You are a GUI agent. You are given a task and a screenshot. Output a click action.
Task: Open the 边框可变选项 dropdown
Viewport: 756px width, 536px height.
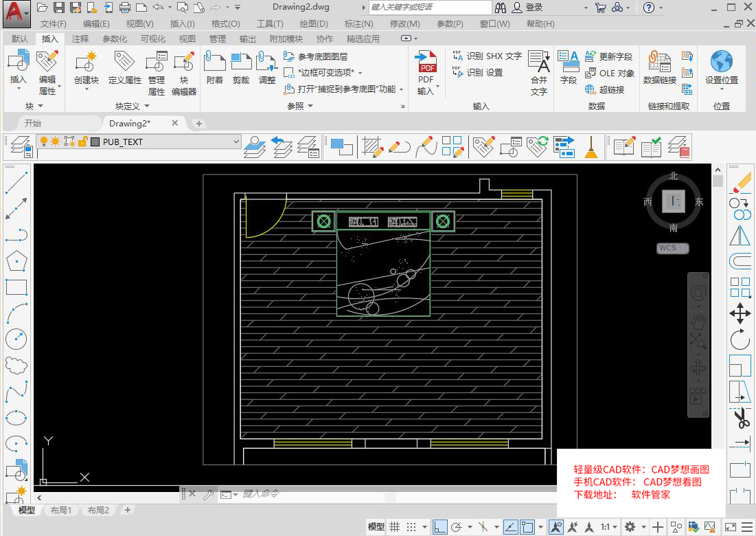(x=360, y=73)
